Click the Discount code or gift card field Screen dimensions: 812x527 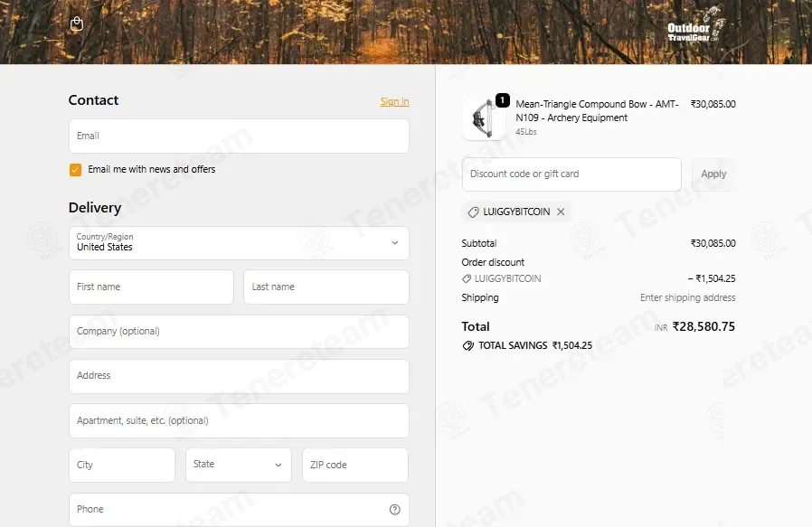(571, 174)
